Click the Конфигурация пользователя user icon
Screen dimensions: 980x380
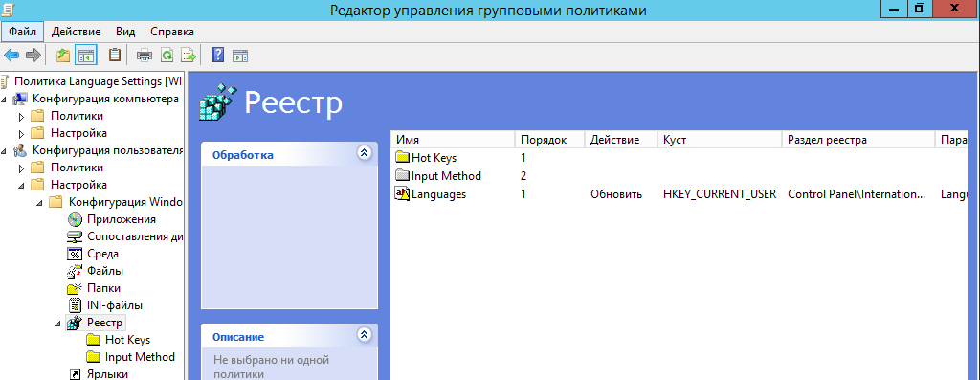click(x=21, y=150)
